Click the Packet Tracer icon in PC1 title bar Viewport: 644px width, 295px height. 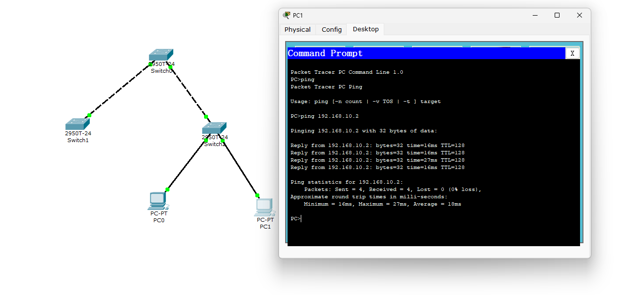[x=287, y=15]
